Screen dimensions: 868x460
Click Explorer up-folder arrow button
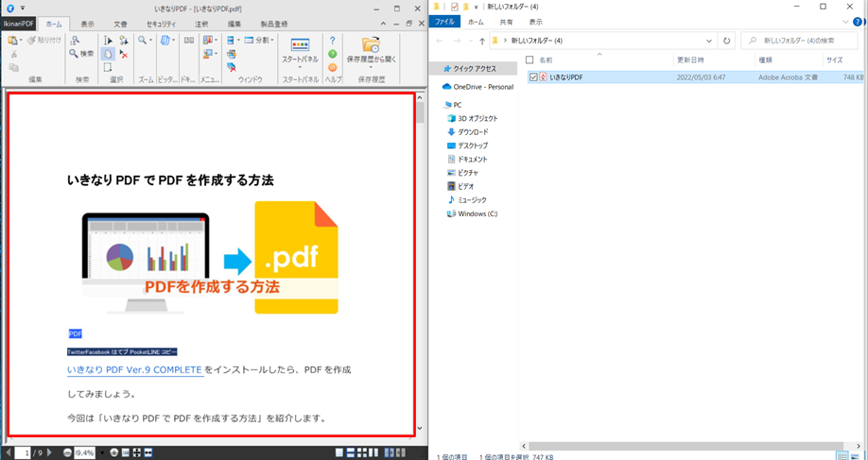pos(481,41)
